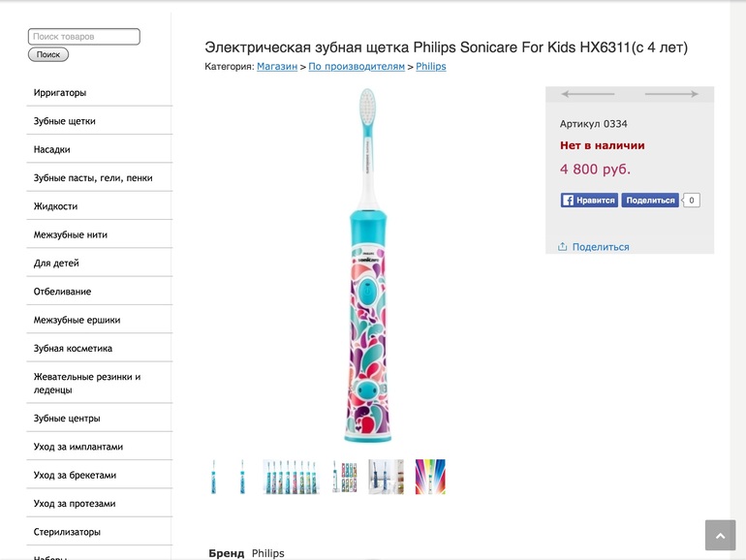Open the Зубные щетки category
Screen dimensions: 746x560
pos(65,121)
